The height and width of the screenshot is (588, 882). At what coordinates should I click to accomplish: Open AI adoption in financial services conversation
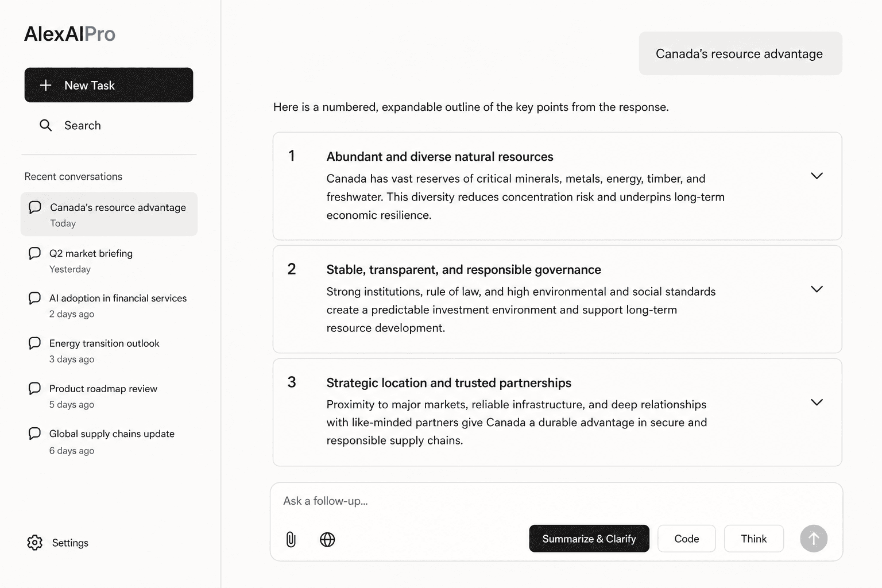(x=109, y=305)
